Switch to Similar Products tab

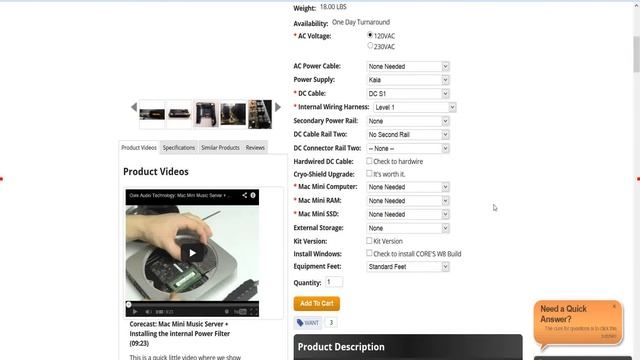[220, 147]
